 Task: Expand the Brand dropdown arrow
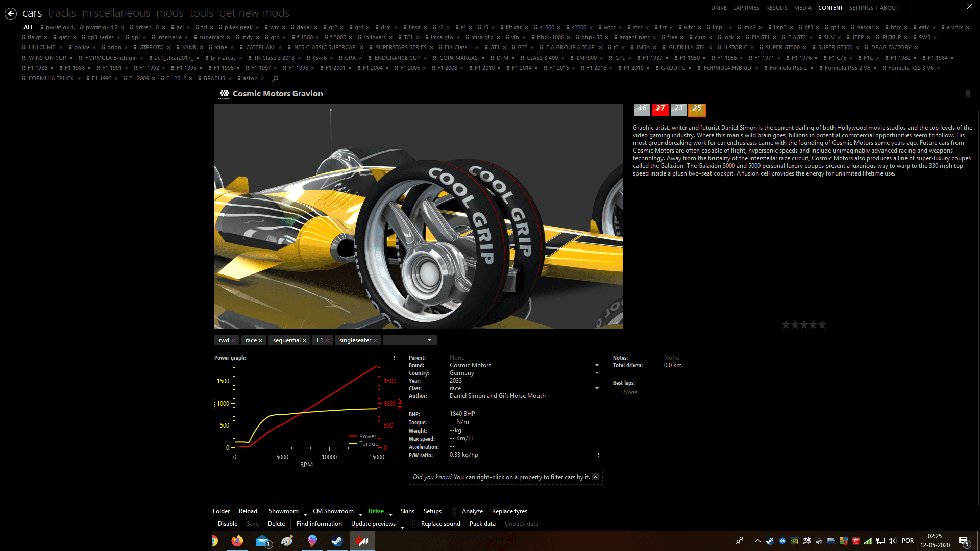[597, 365]
